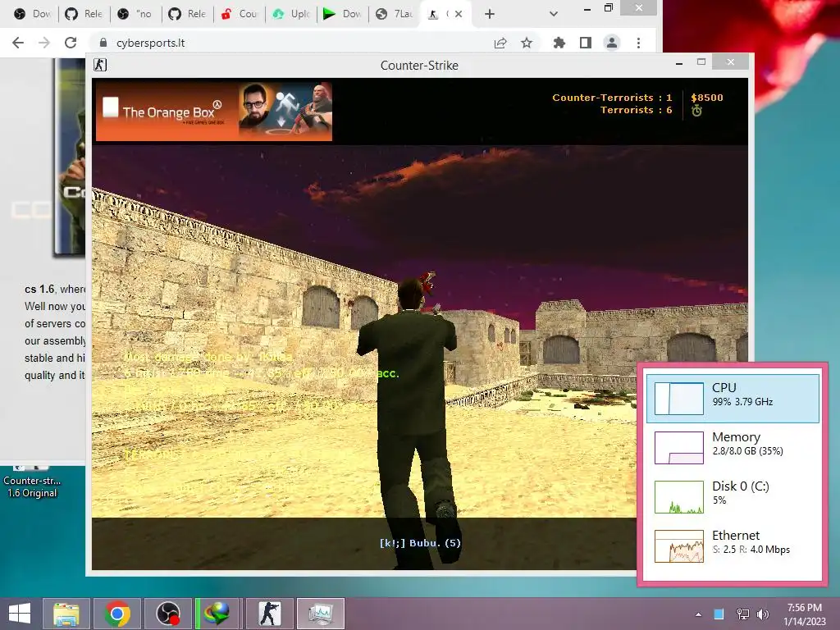Open the Chrome profile avatar
The height and width of the screenshot is (630, 840).
click(x=612, y=43)
